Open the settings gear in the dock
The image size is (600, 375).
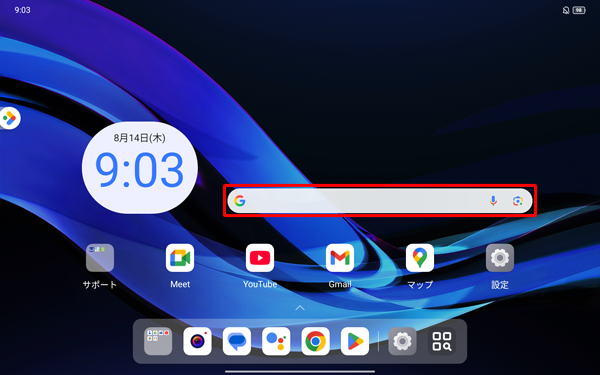(402, 341)
